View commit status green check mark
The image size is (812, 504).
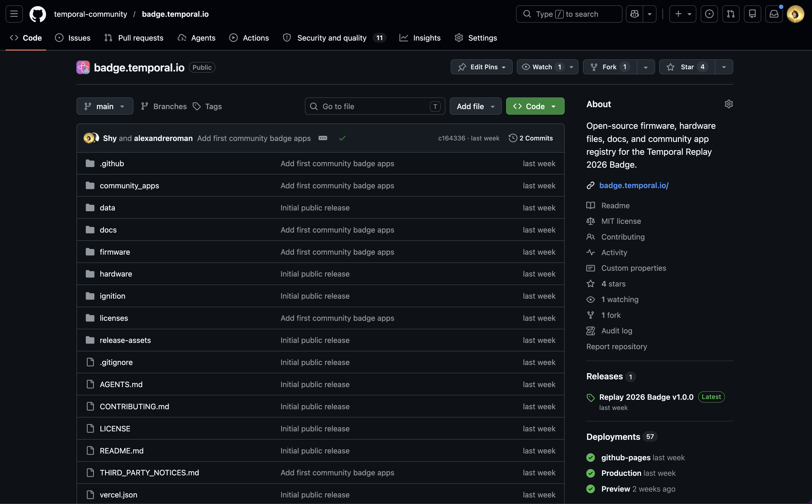click(342, 138)
